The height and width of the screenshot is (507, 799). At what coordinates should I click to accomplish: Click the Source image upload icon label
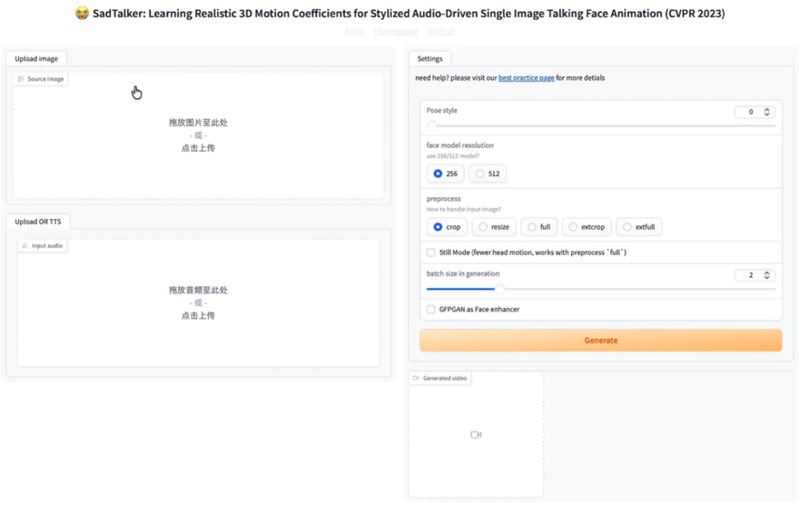(x=21, y=78)
